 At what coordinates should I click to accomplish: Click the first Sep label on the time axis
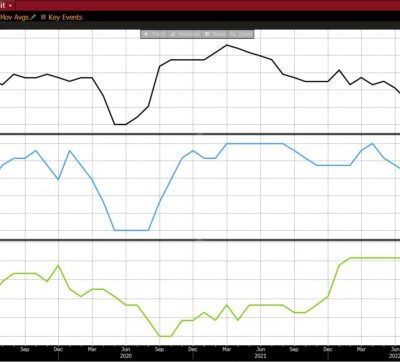[25, 349]
